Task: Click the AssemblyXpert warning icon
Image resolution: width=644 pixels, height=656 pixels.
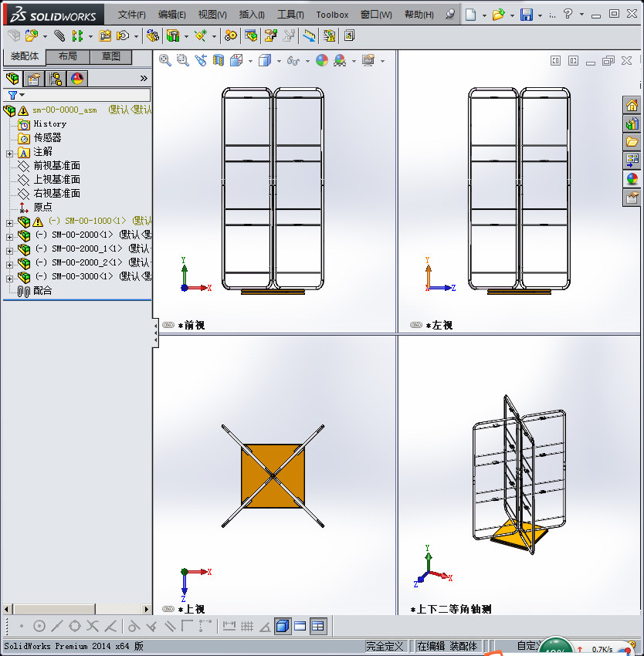Action: (330, 36)
